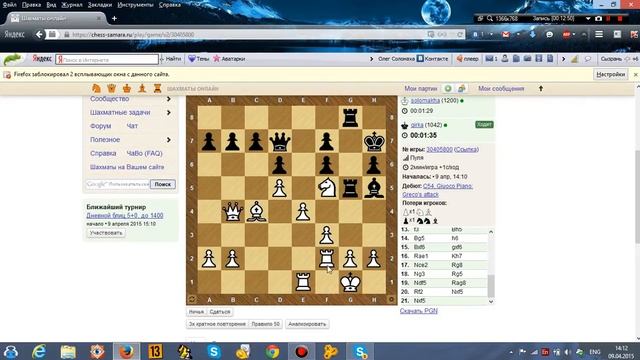Click the 3х кратное повторение button
Viewport: 640px width, 360px height.
click(x=217, y=324)
